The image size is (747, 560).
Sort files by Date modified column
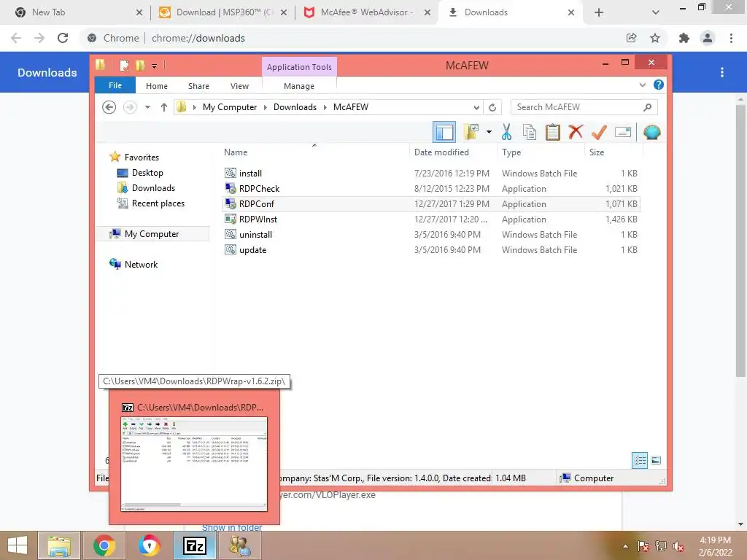[x=441, y=152]
